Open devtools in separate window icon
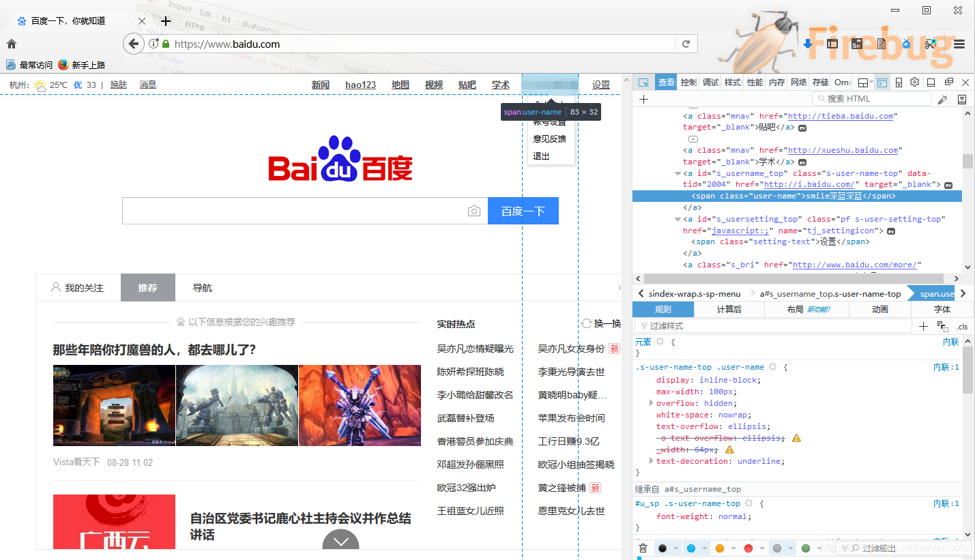This screenshot has width=975, height=560. 948,83
